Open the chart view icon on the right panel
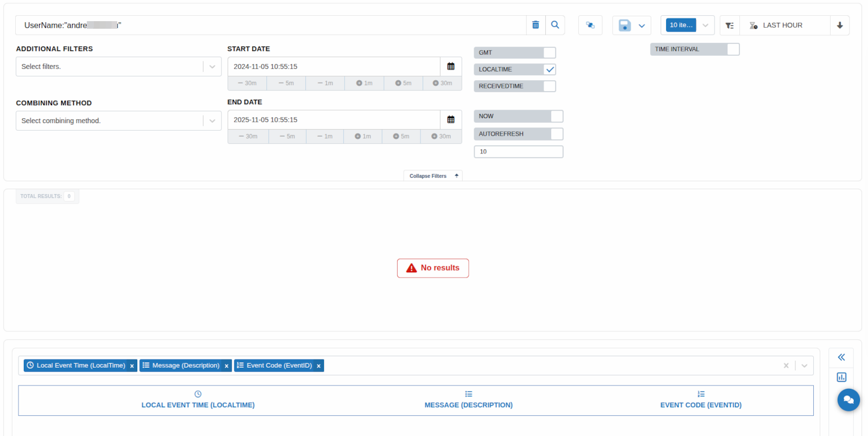Image resolution: width=868 pixels, height=436 pixels. coord(841,377)
